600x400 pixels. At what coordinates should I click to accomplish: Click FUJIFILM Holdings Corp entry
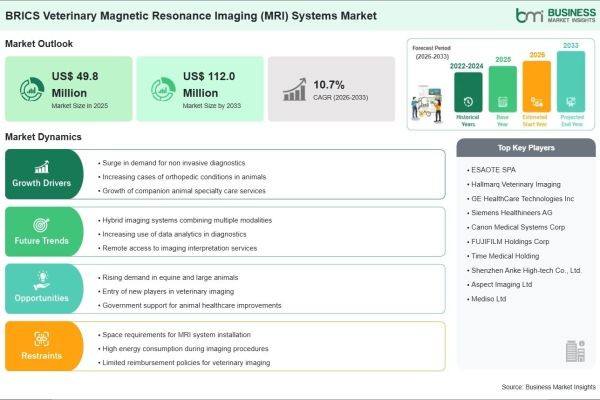pyautogui.click(x=508, y=242)
